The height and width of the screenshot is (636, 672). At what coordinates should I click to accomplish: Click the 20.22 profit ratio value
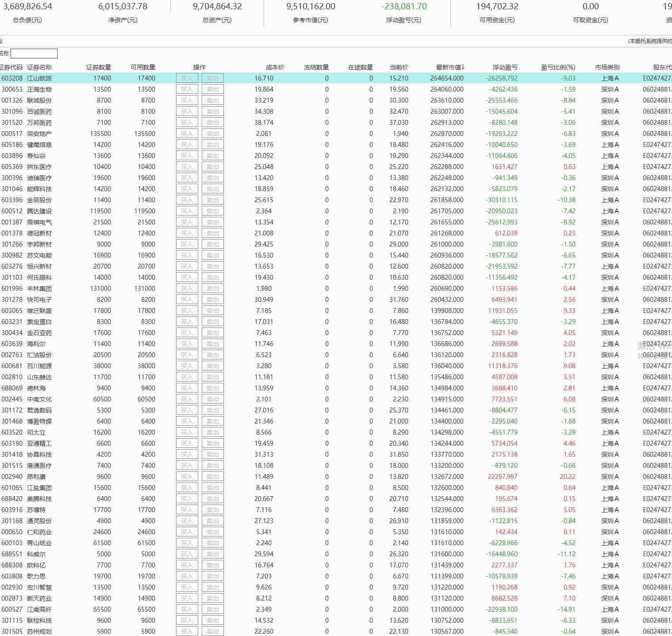pyautogui.click(x=568, y=477)
